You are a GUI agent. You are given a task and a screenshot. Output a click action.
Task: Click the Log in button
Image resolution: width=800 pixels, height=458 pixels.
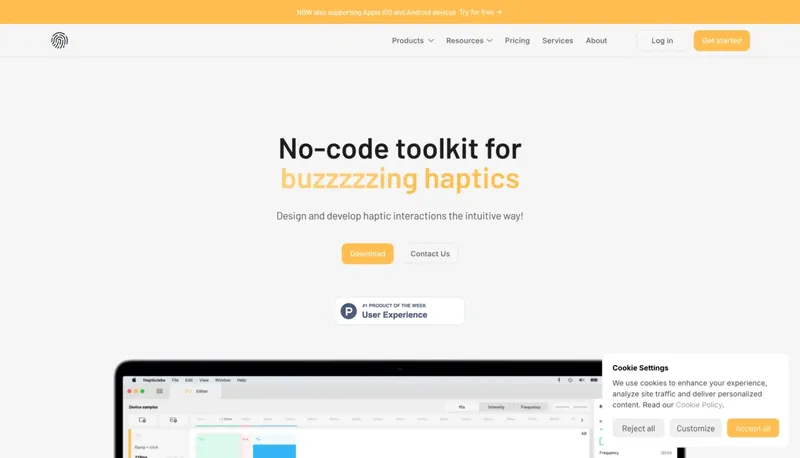(662, 40)
